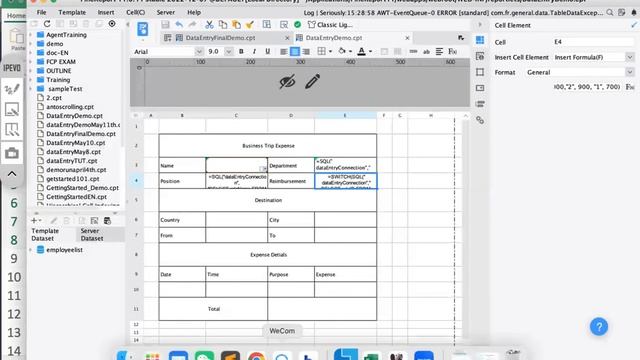The width and height of the screenshot is (640, 360).
Task: Click the green check validation icon
Action: [x=298, y=24]
